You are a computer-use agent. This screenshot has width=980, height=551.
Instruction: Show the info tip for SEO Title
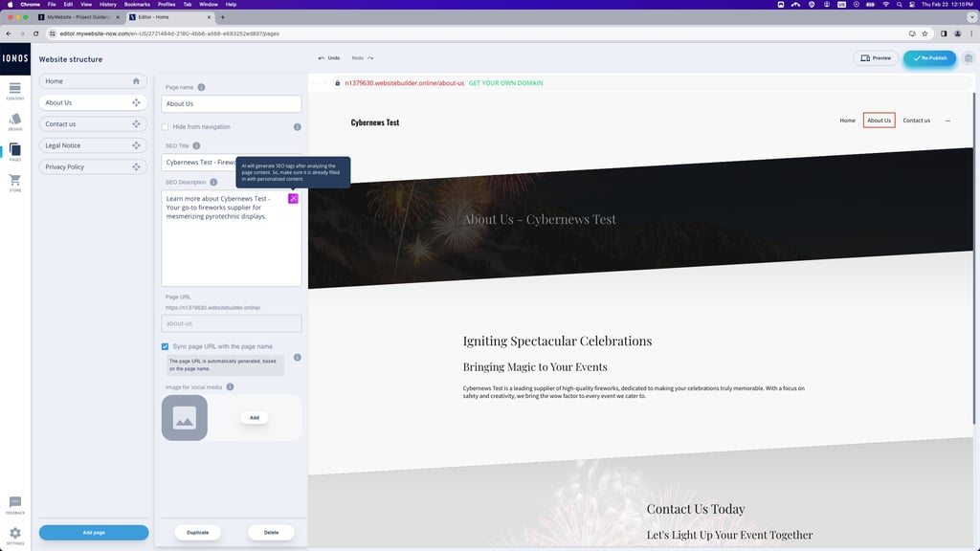tap(196, 145)
